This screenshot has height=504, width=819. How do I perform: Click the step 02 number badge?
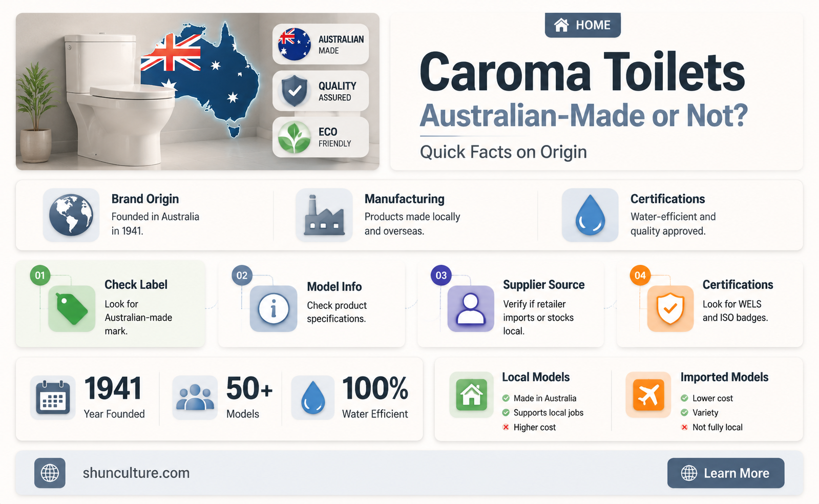point(242,276)
